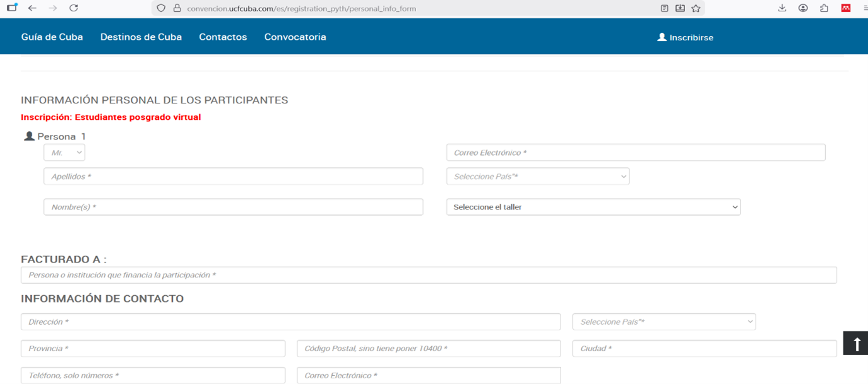Click the Ciudad input field

pyautogui.click(x=705, y=349)
